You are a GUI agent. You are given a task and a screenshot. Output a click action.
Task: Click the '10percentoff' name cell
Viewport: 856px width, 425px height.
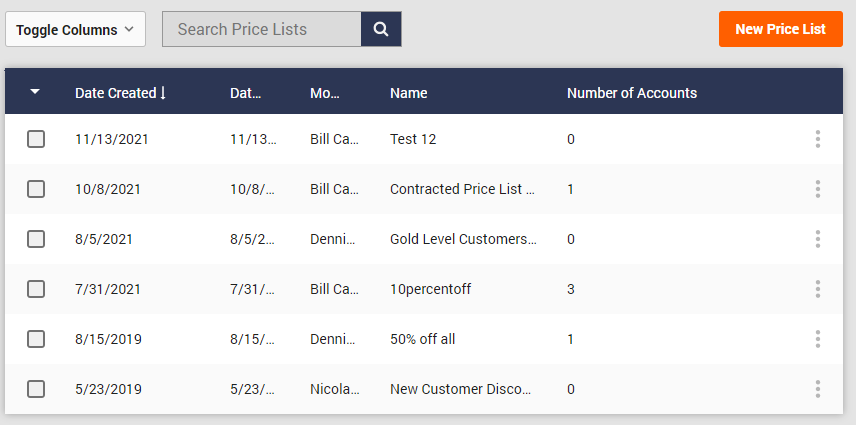(430, 289)
